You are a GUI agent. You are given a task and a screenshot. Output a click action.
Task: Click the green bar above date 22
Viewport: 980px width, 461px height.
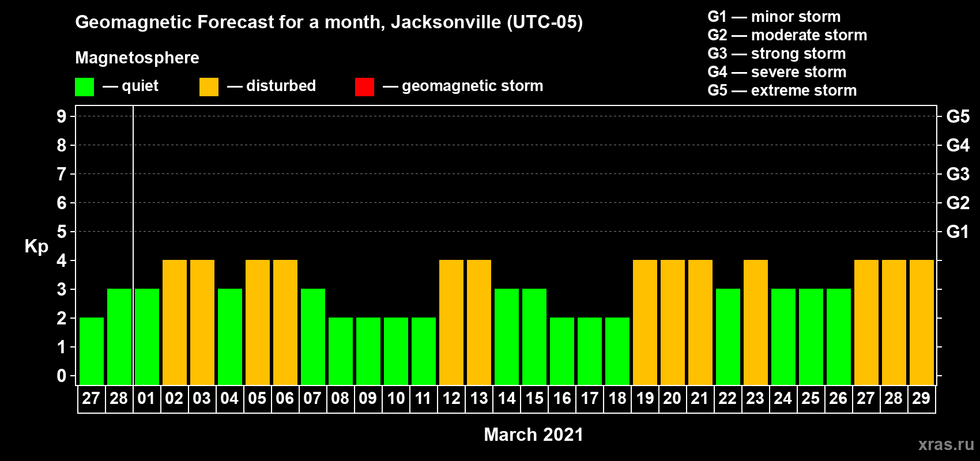728,337
